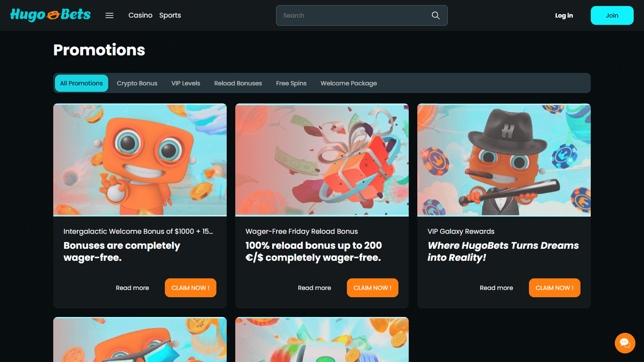
Task: Open the Intergalactic Welcome Bonus robot image
Action: click(140, 160)
